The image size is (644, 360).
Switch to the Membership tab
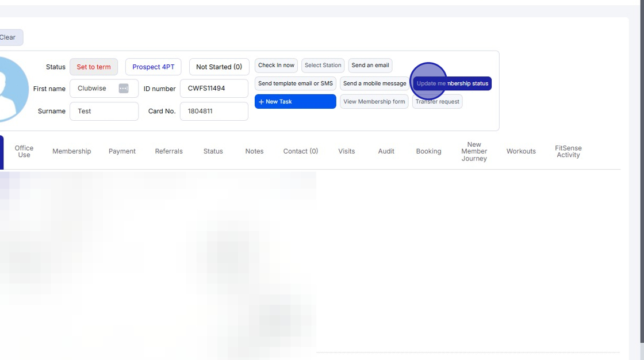click(71, 151)
